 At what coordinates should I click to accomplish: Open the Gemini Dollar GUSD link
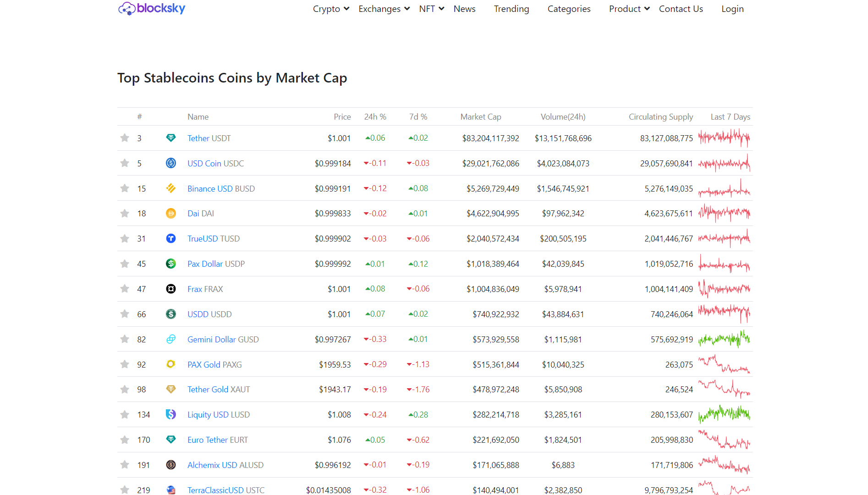point(223,339)
